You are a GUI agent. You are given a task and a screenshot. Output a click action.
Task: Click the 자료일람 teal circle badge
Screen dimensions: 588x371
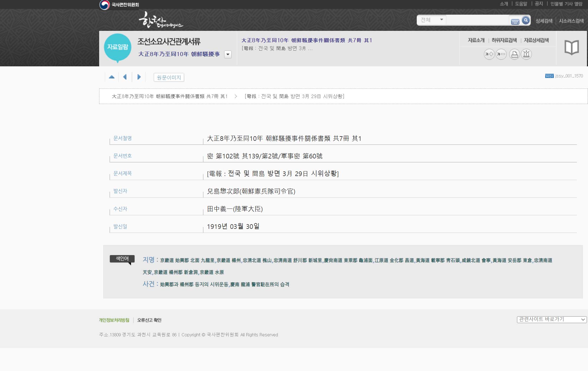point(118,47)
